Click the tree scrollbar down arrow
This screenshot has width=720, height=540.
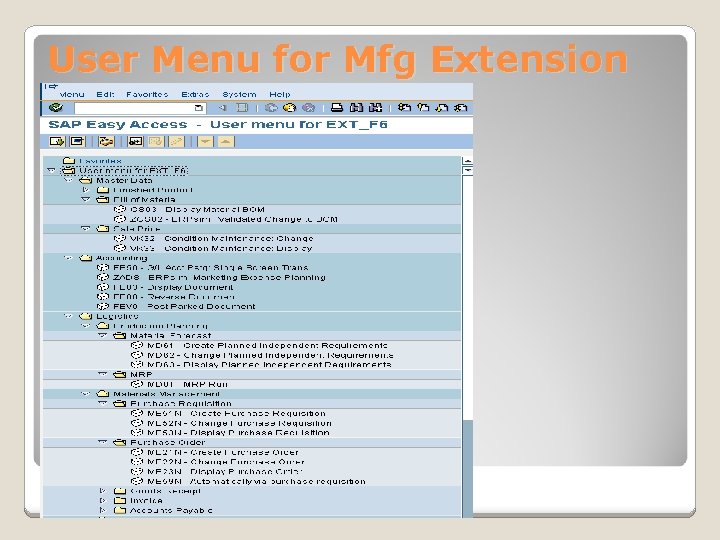pos(467,170)
